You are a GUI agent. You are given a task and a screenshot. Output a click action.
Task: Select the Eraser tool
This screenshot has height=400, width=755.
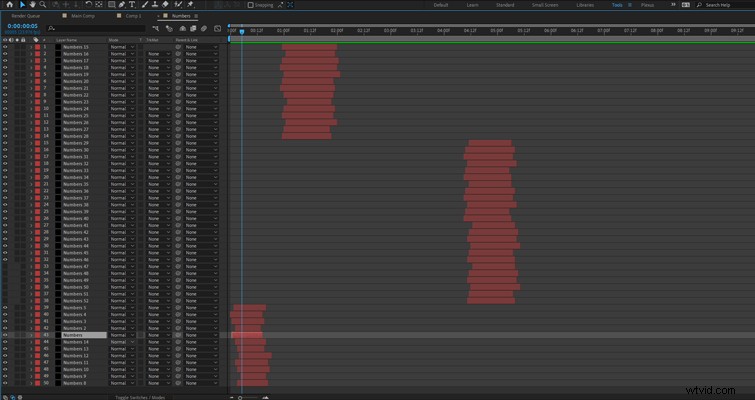165,4
